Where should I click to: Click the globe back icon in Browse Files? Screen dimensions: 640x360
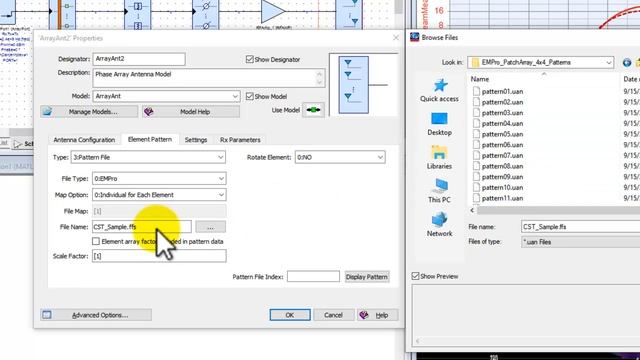coord(627,62)
